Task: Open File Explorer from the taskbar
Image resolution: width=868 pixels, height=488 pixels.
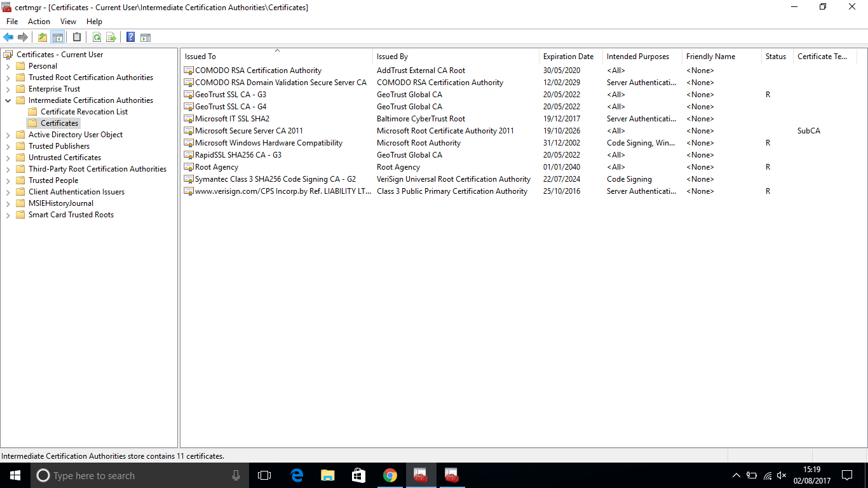Action: (328, 475)
